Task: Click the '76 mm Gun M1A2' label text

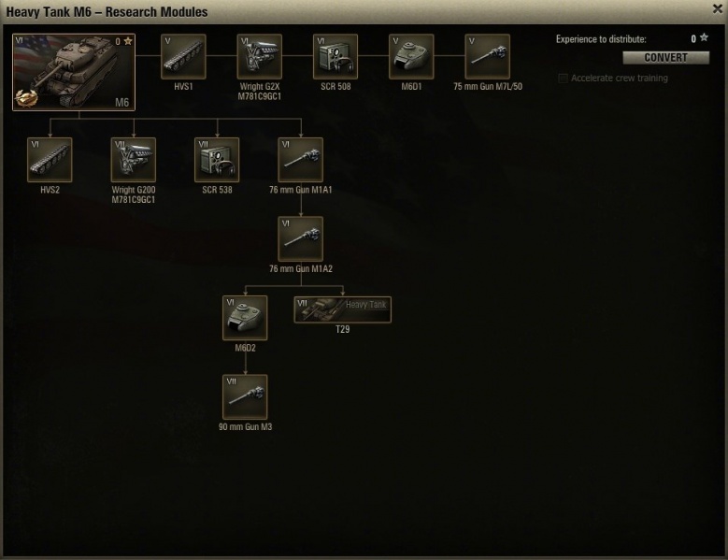Action: (301, 269)
